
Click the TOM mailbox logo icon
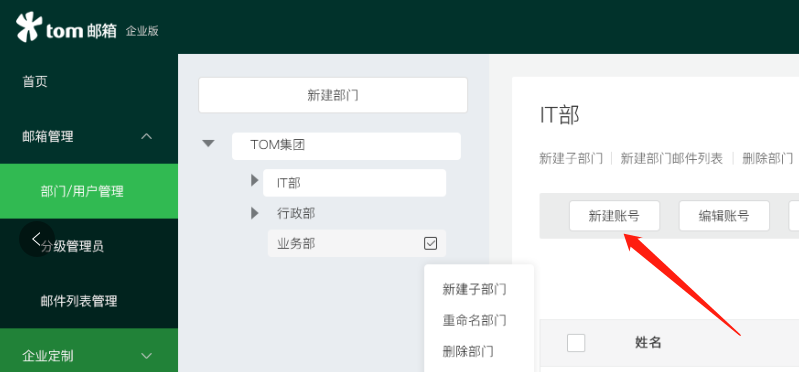29,27
